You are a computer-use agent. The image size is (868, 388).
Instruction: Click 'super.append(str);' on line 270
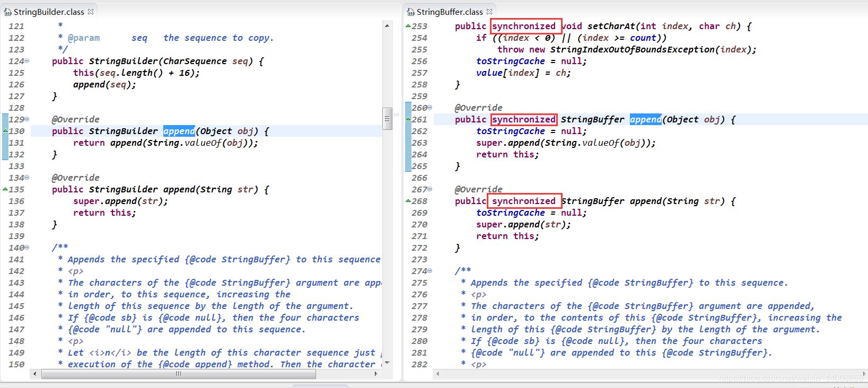(524, 224)
